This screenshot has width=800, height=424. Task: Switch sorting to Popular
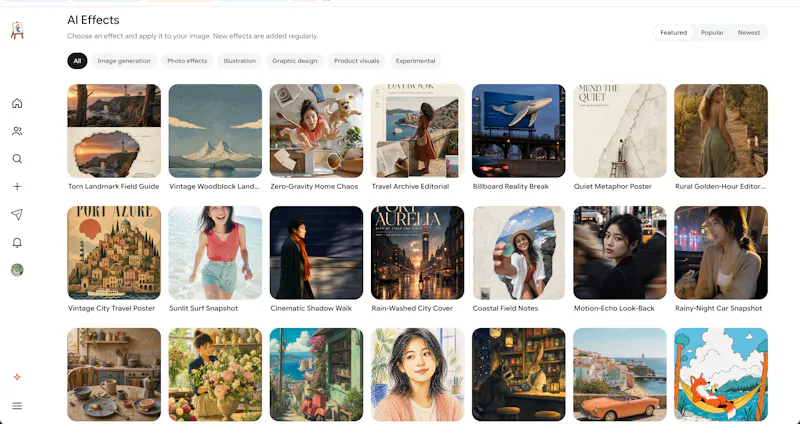click(x=712, y=33)
